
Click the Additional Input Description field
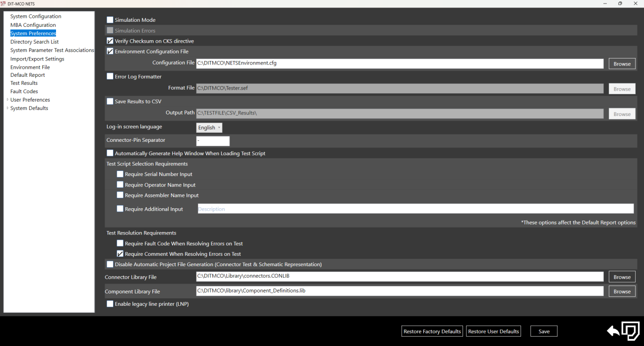click(415, 209)
